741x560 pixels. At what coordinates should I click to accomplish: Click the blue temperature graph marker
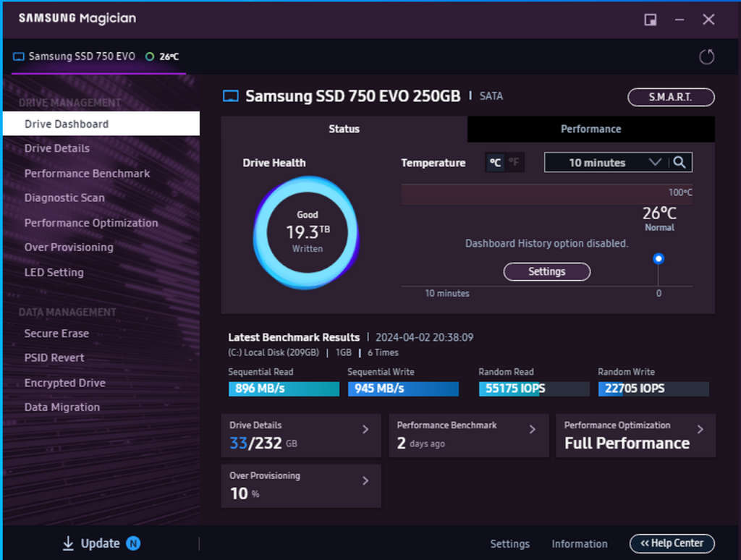tap(658, 258)
